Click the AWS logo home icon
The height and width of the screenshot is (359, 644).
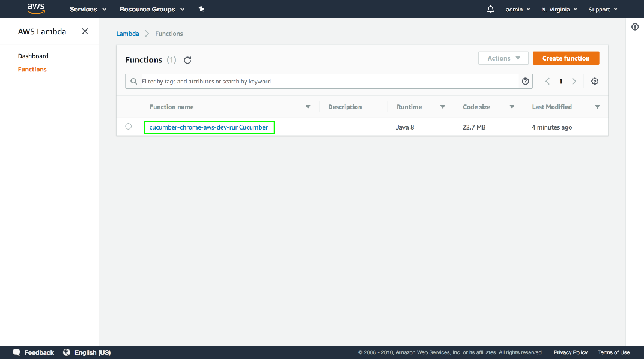36,8
